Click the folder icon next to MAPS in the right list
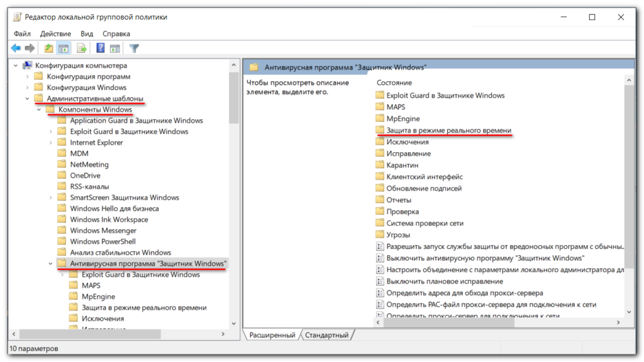644x362 pixels. click(x=379, y=107)
